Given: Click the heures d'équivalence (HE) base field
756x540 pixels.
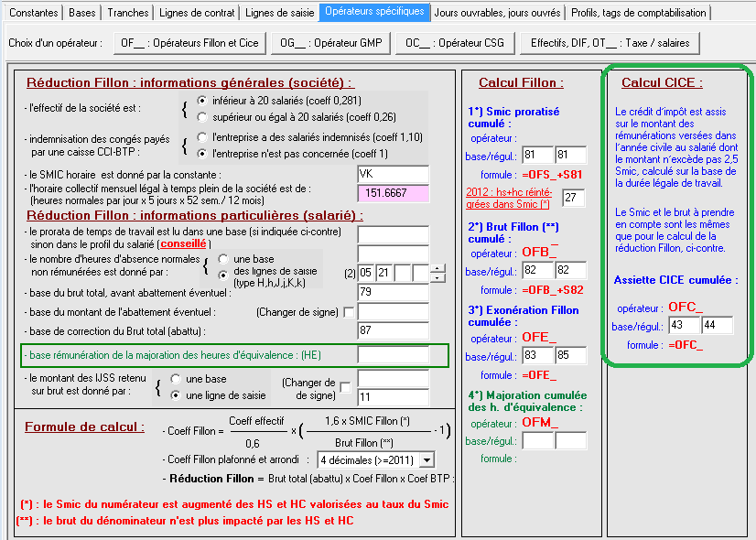Looking at the screenshot, I should 393,355.
